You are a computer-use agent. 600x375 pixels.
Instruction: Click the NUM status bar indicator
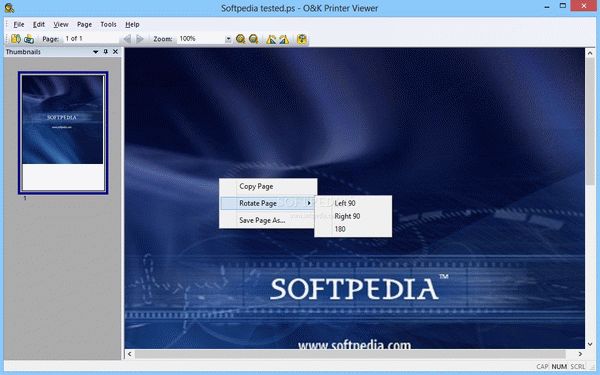coord(559,367)
